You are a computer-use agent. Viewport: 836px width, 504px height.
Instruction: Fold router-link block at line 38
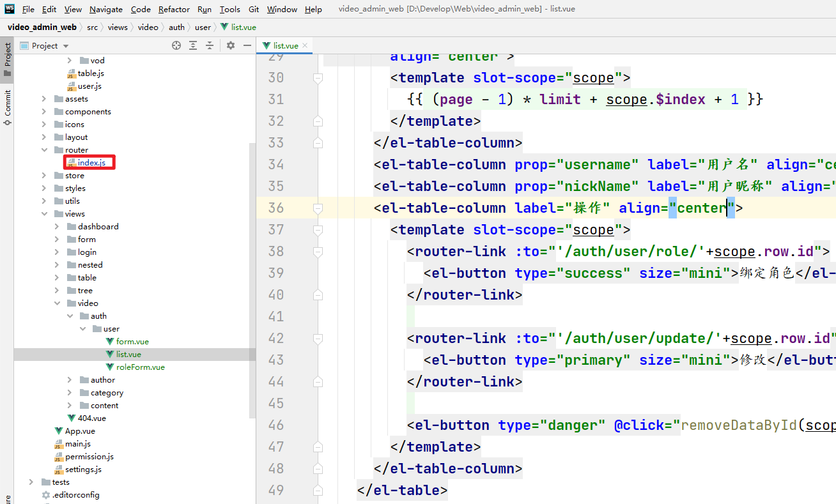(x=318, y=252)
